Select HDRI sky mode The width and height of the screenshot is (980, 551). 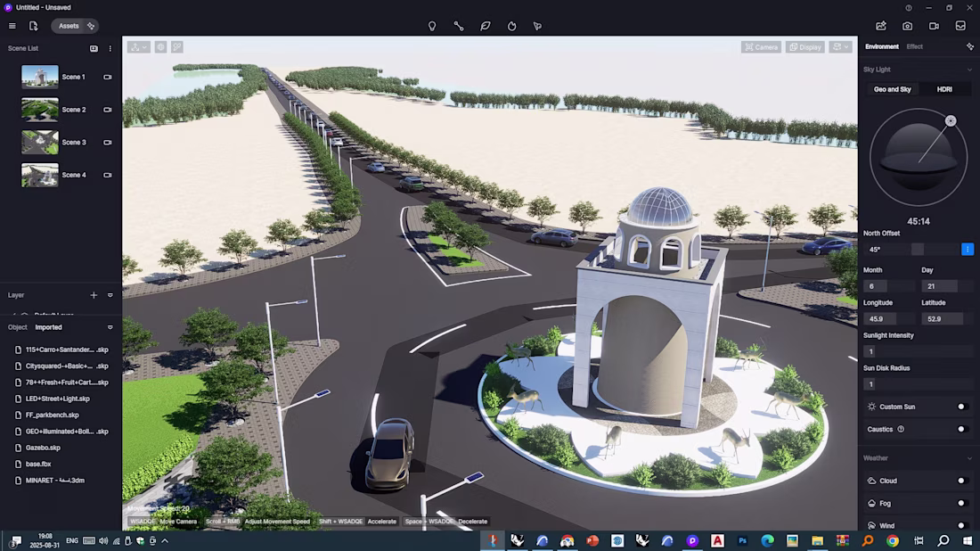point(944,89)
